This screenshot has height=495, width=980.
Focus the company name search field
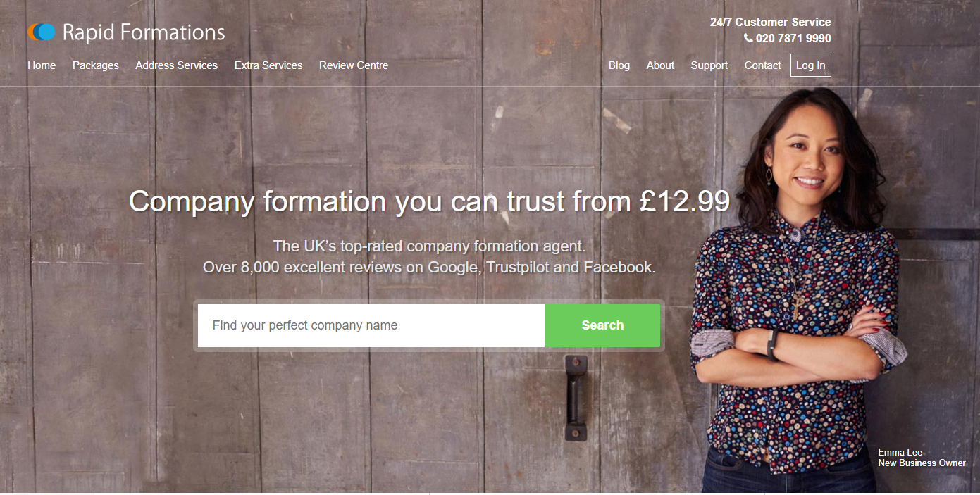click(371, 325)
